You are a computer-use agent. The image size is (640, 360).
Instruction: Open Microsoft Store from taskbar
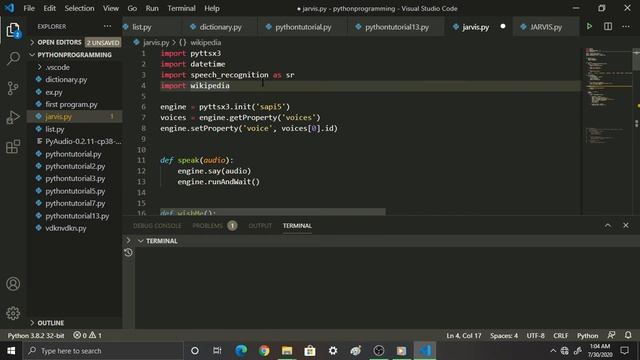tap(310, 351)
